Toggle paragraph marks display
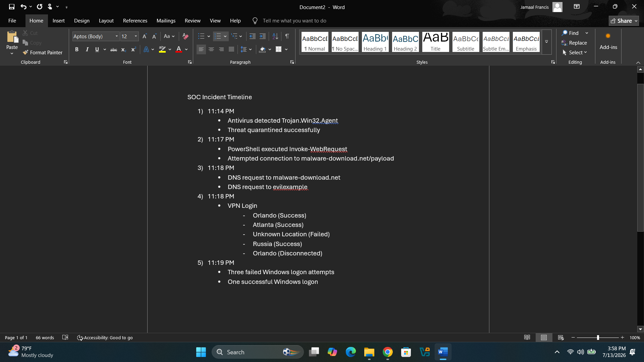 pos(287,36)
